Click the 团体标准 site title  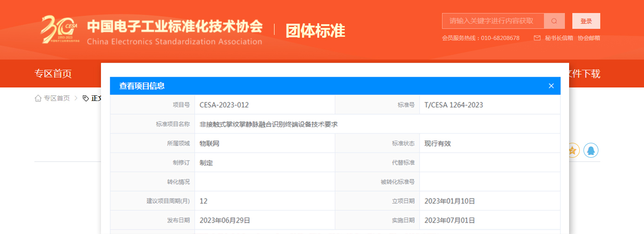315,31
